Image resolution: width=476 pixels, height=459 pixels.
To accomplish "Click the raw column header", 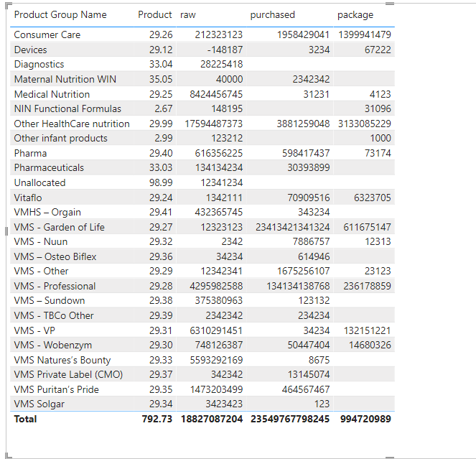I will tap(188, 14).
